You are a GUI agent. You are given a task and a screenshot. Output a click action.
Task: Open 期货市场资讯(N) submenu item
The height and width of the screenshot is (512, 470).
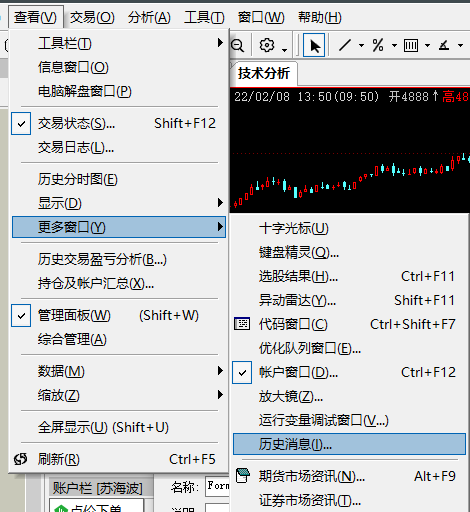(349, 476)
